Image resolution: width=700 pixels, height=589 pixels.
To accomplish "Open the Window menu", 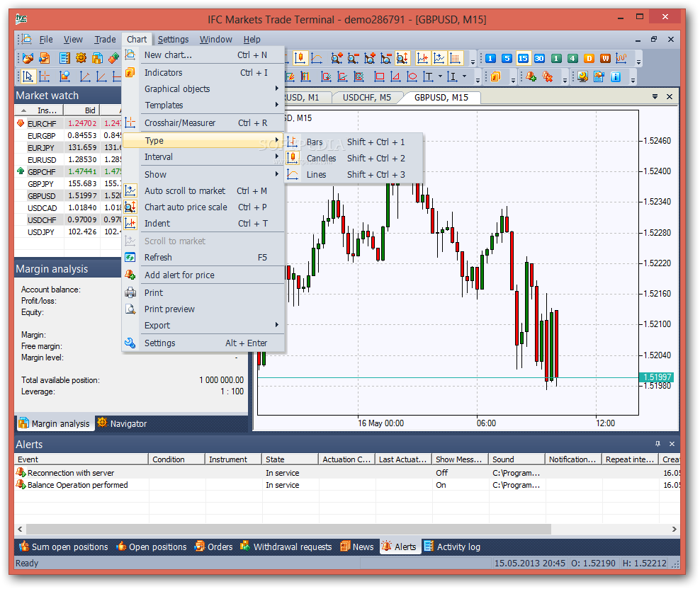I will click(x=216, y=39).
